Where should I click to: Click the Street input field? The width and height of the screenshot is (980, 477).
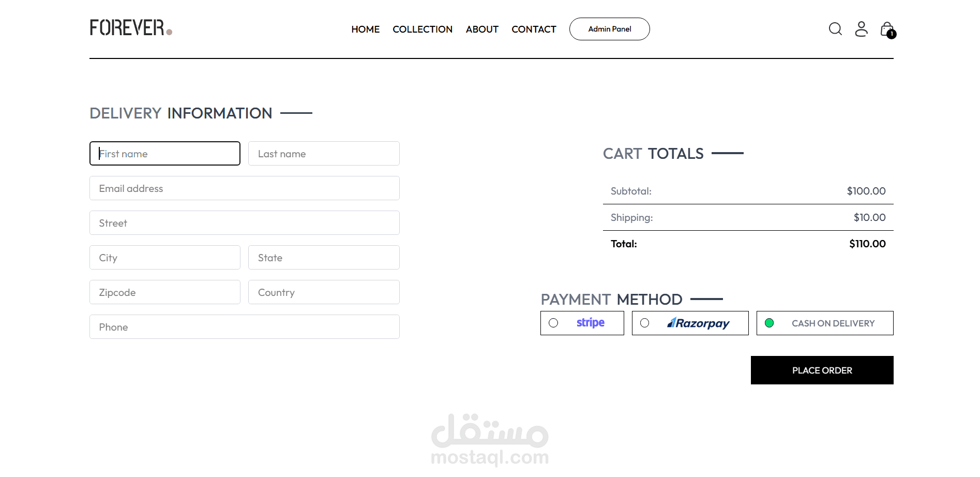(244, 223)
